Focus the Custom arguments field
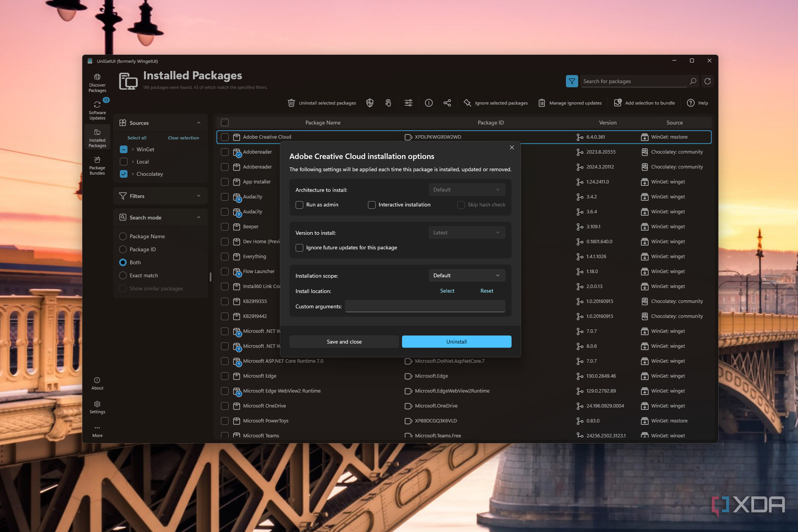Viewport: 798px width, 532px height. (x=425, y=306)
